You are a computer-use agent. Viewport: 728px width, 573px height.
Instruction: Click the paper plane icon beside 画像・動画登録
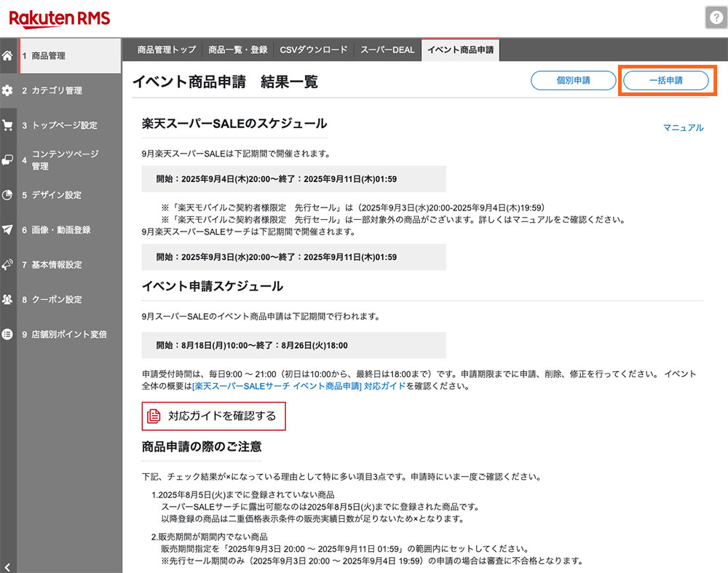pyautogui.click(x=7, y=229)
